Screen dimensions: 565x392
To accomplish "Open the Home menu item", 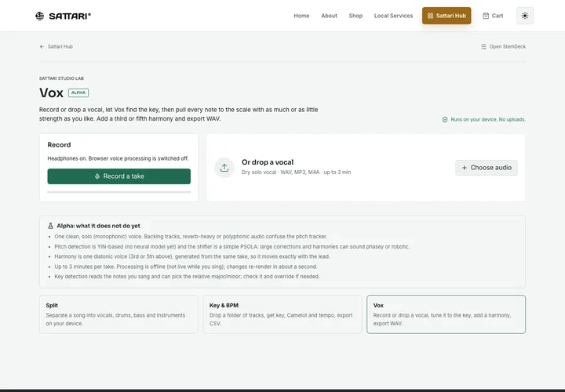I will point(301,16).
